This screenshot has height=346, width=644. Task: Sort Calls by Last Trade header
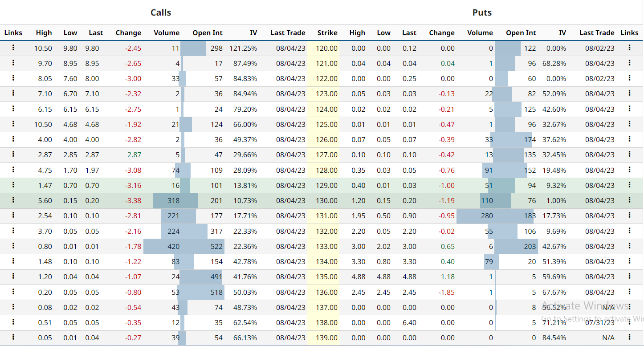[x=288, y=33]
